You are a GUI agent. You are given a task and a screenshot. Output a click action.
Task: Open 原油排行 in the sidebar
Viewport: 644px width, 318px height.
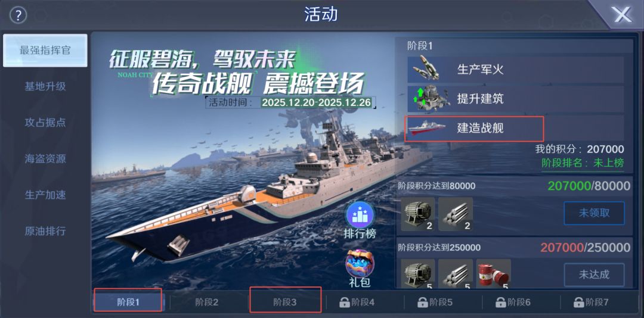(45, 231)
